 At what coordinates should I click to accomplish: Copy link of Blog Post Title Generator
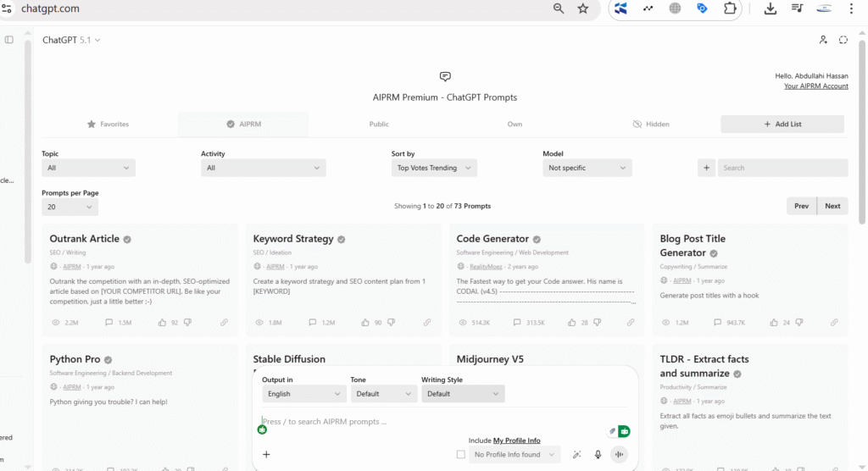(834, 322)
